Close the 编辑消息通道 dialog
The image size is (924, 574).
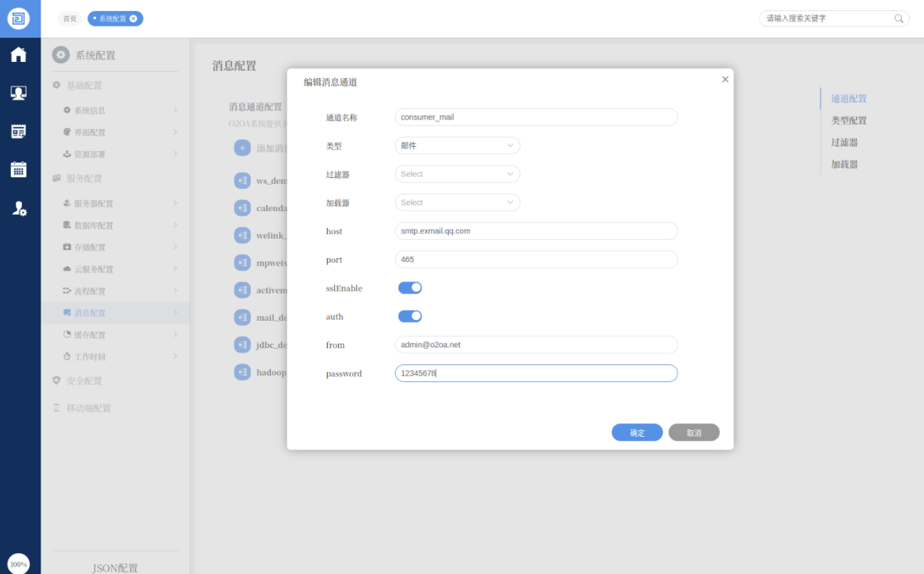(x=725, y=80)
